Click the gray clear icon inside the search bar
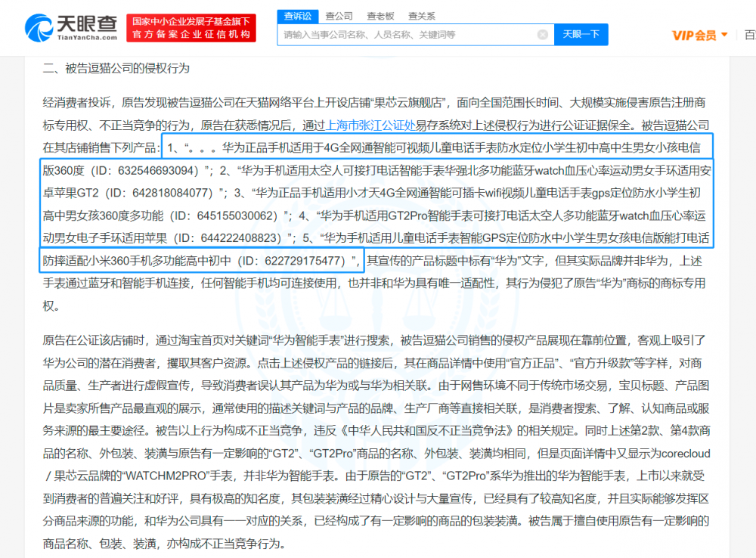 click(x=542, y=34)
